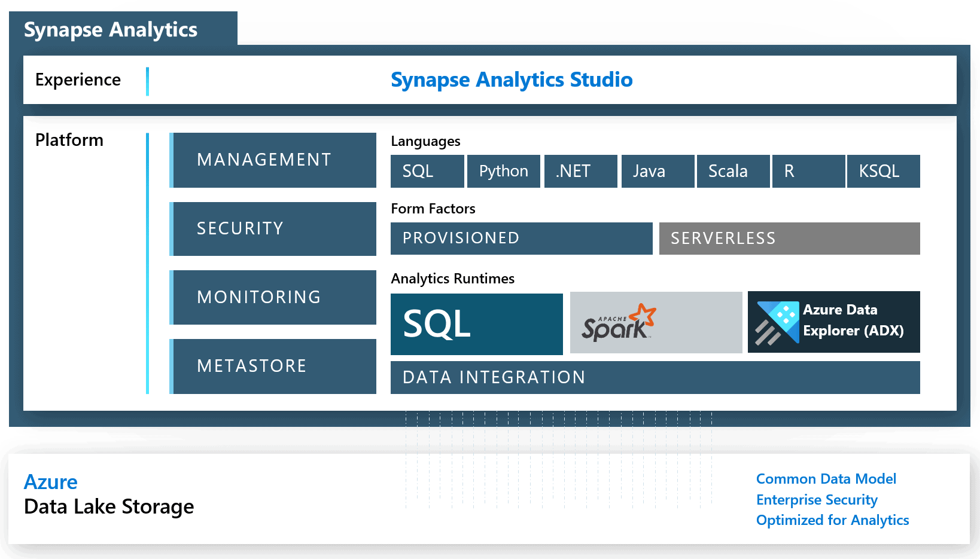Viewport: 980px width, 559px height.
Task: Click the Platform label
Action: coord(69,140)
